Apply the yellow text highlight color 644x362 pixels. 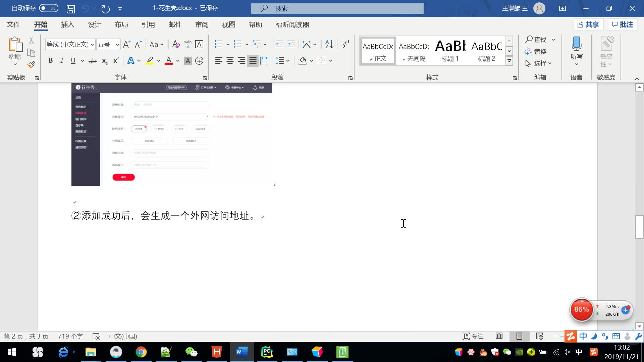150,61
